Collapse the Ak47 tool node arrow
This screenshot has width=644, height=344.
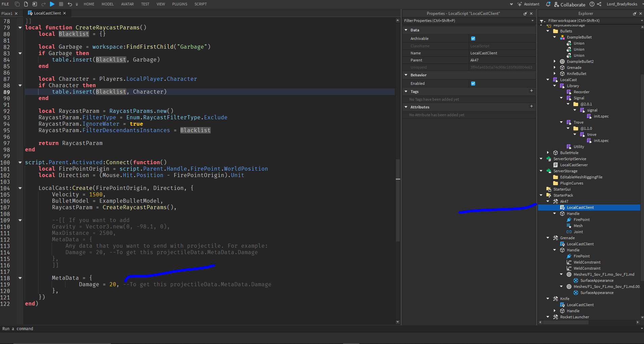548,201
